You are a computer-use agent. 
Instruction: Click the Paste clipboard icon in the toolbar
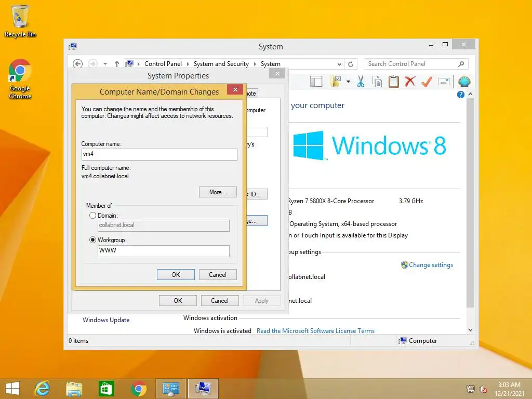point(394,82)
